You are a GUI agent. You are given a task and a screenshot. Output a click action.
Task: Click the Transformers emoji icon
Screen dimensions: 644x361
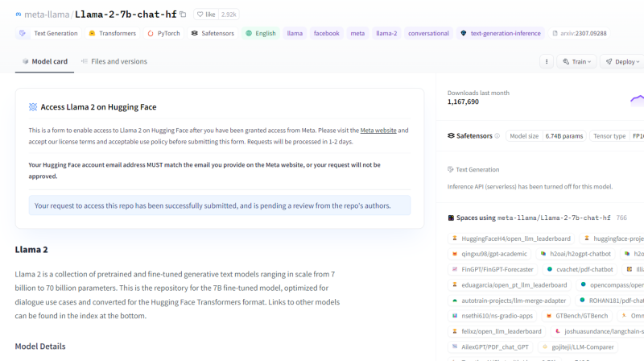[92, 33]
